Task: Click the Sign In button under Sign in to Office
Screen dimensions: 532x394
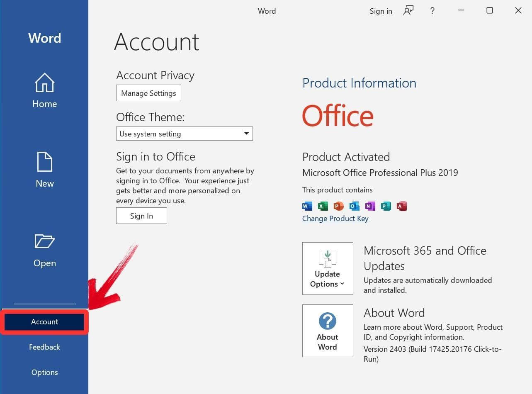Action: click(141, 216)
